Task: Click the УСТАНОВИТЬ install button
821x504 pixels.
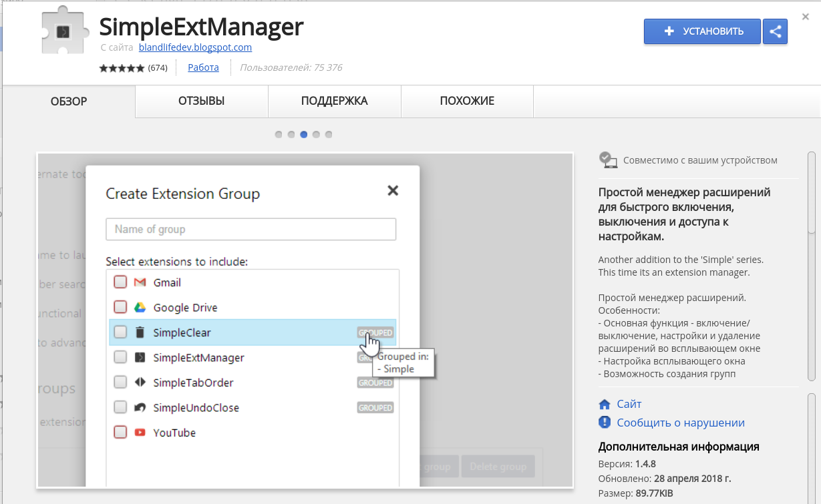Action: [x=702, y=31]
